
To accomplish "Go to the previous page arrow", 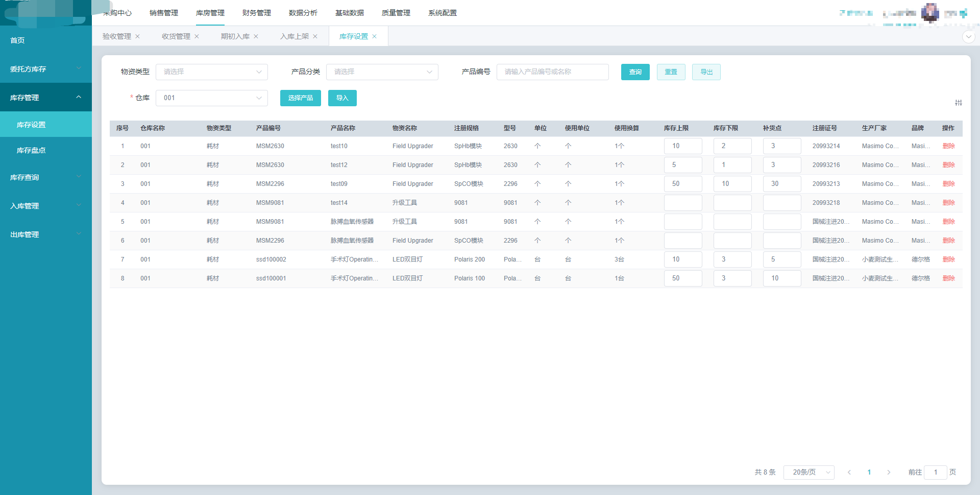I will [849, 473].
